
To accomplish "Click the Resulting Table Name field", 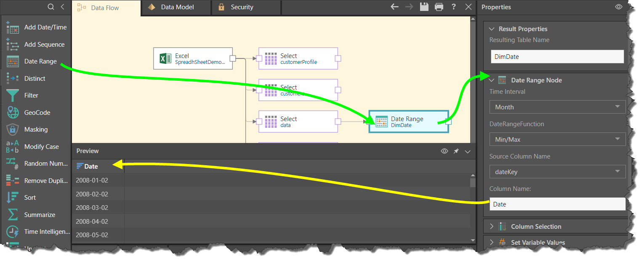I will [x=557, y=57].
